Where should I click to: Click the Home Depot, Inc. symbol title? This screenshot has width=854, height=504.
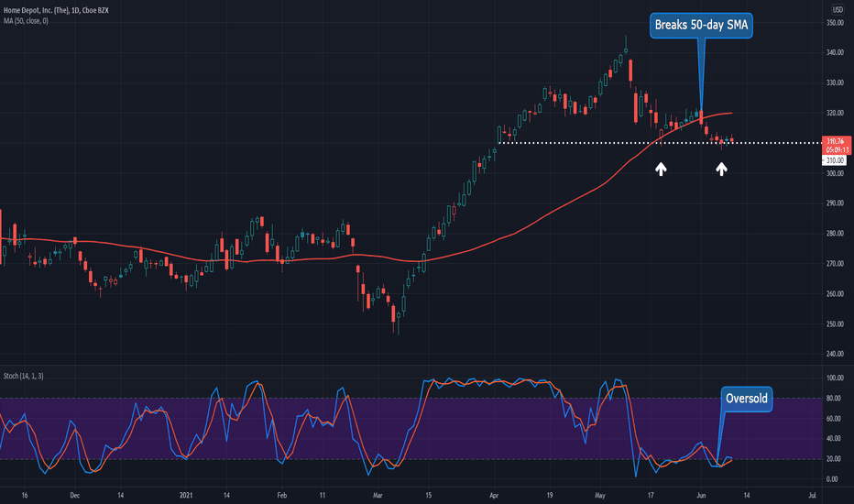coord(56,10)
